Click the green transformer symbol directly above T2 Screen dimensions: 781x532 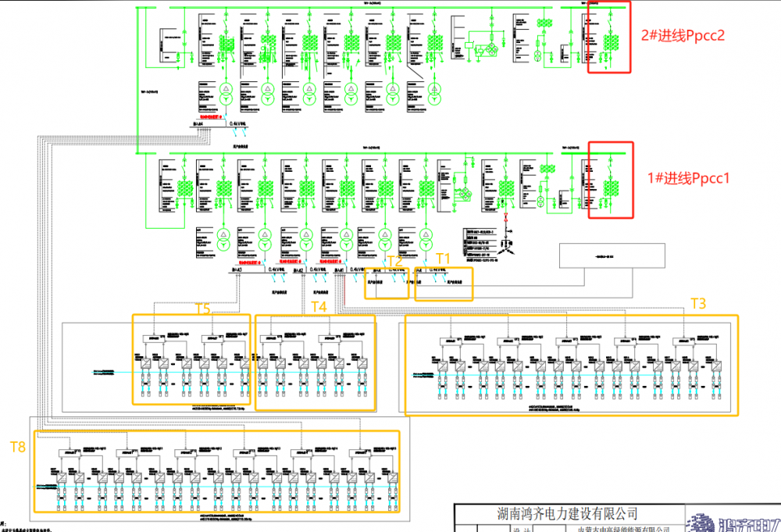tap(385, 239)
